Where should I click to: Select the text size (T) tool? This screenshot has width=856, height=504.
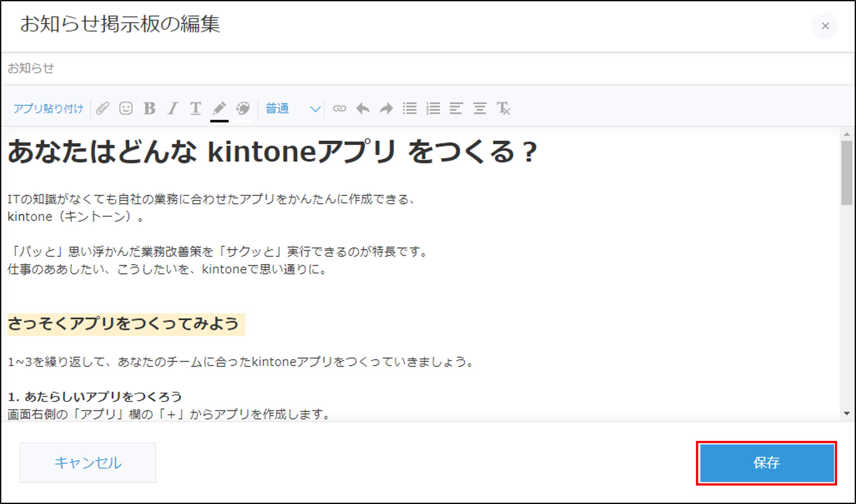coord(195,109)
